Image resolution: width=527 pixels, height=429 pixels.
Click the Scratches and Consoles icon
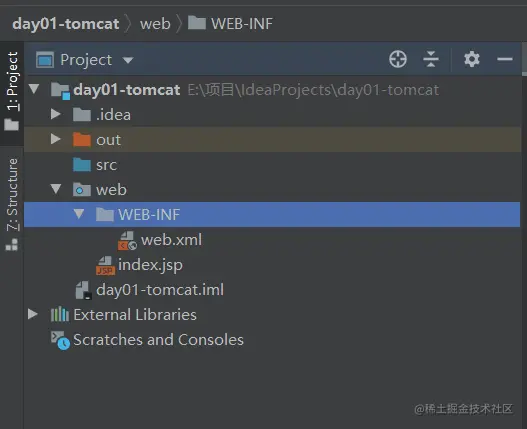(60, 340)
